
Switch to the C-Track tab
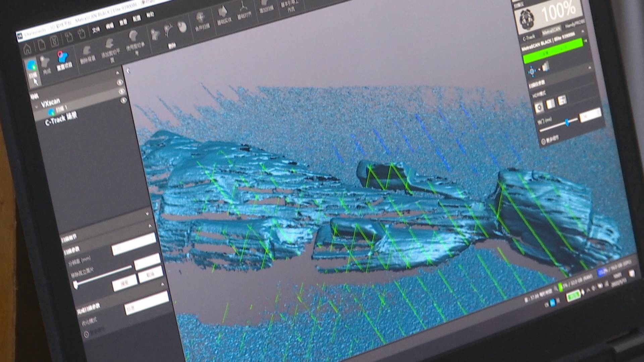coord(529,38)
